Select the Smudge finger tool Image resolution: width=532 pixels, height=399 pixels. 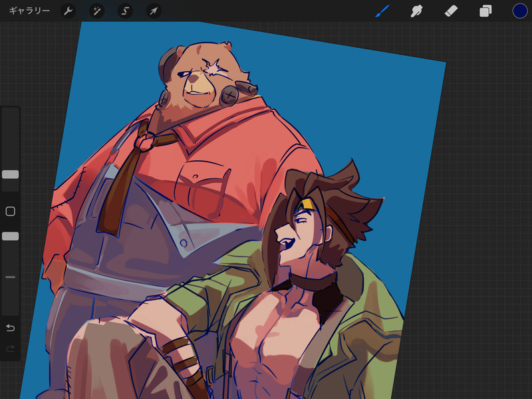point(417,11)
